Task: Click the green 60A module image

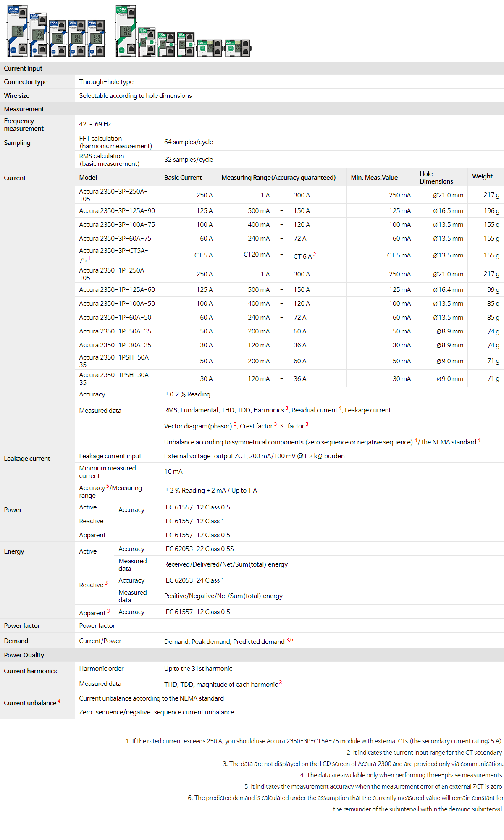Action: point(186,45)
